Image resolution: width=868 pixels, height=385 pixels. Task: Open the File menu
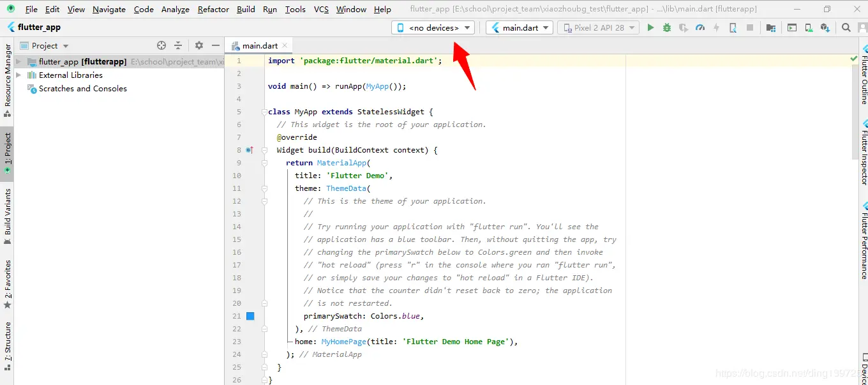(x=31, y=10)
